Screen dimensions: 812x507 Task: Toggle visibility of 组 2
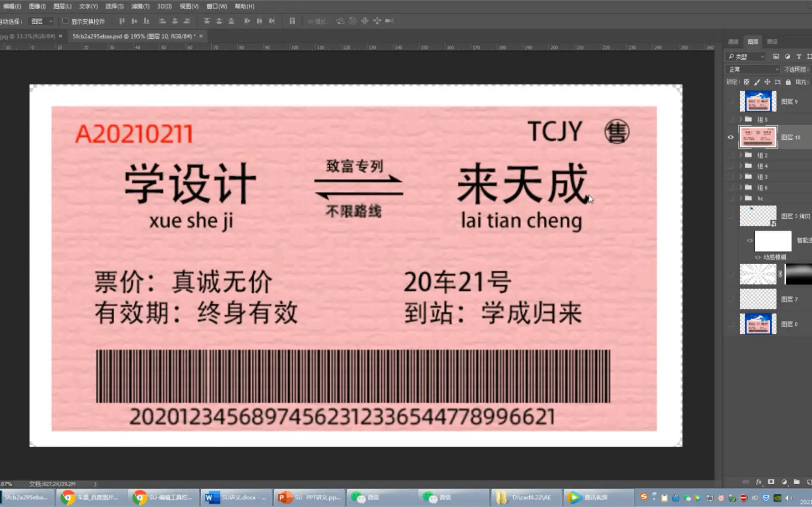730,155
